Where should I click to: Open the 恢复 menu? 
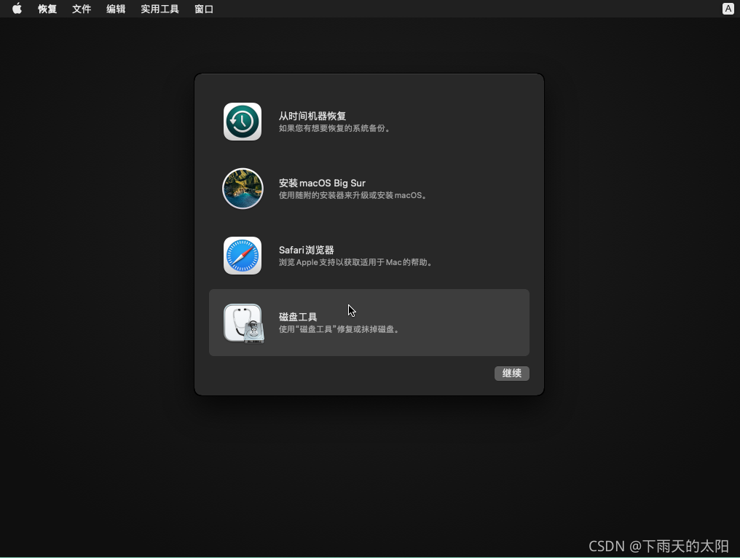[47, 9]
